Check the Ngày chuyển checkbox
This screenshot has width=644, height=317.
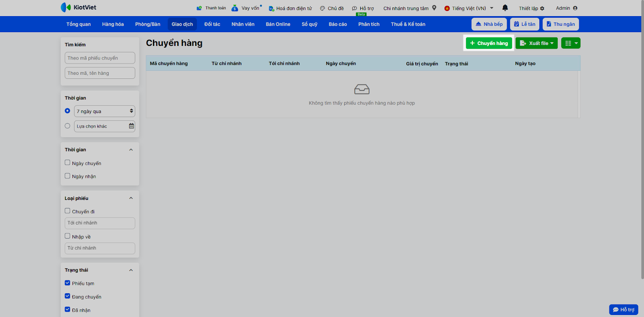pos(68,163)
